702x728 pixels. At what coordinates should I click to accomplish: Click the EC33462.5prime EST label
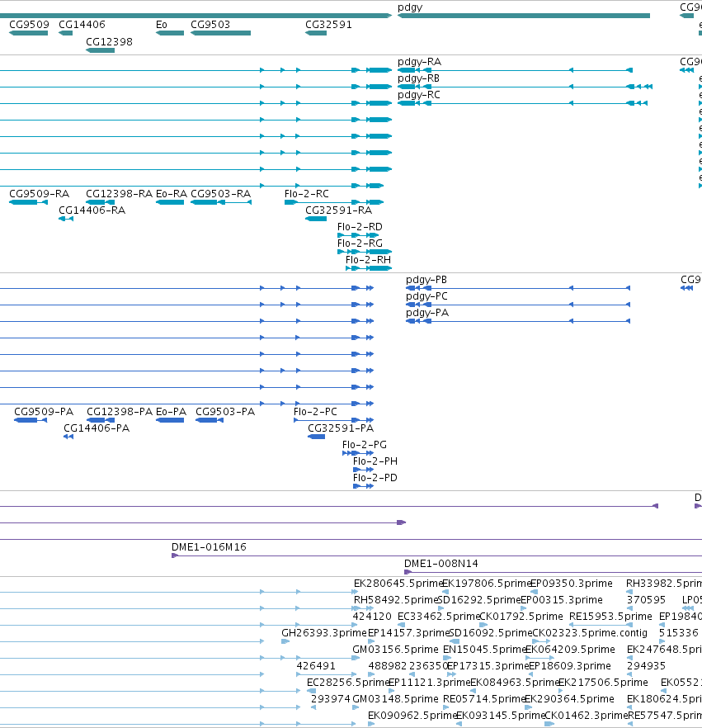coord(439,617)
